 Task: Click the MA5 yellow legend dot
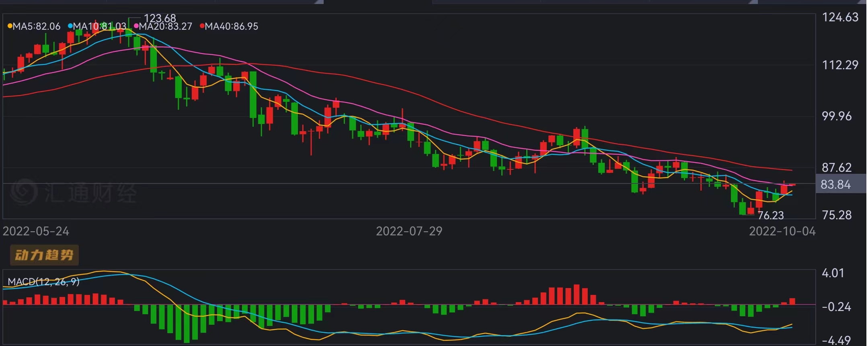(x=10, y=27)
